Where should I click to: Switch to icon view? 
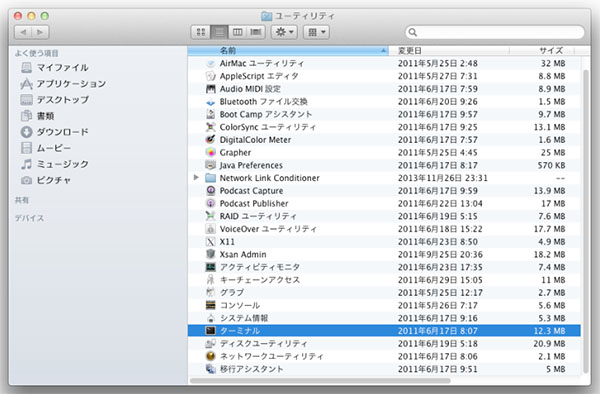(201, 32)
